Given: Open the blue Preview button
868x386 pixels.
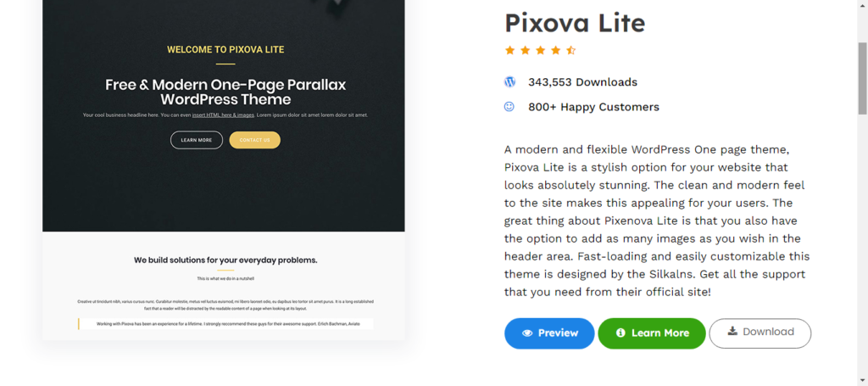Looking at the screenshot, I should tap(549, 333).
